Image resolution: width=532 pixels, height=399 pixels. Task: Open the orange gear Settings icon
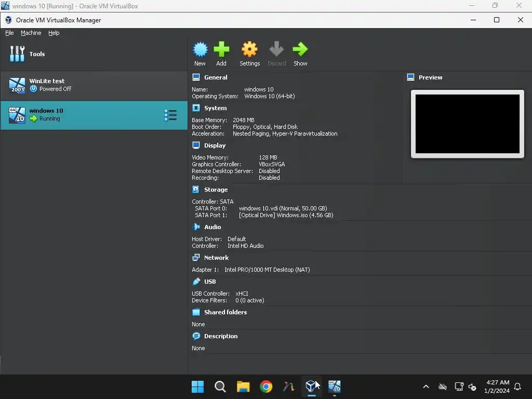249,50
